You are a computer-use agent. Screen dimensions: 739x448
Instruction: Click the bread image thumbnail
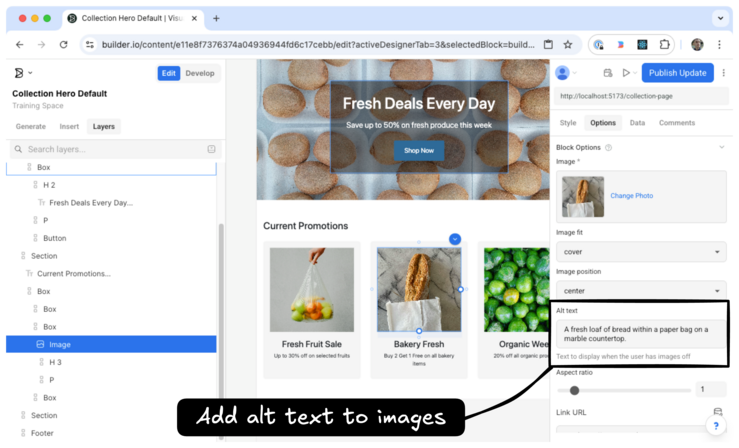(x=583, y=197)
